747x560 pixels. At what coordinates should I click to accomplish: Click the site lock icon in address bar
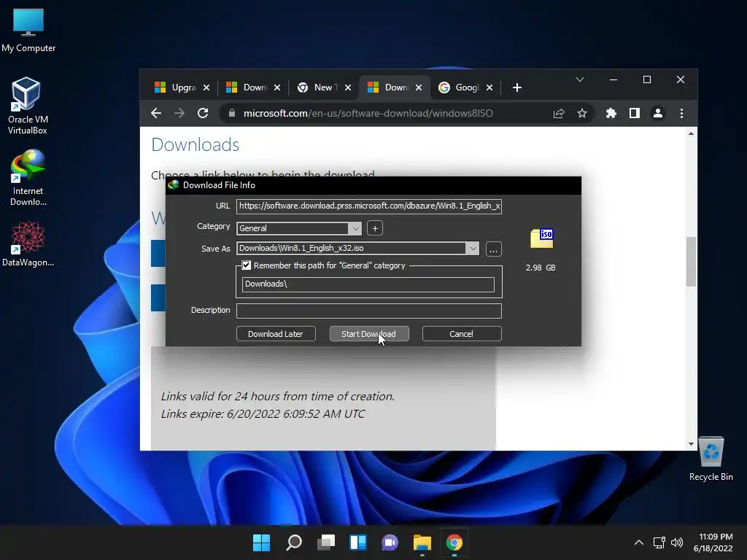(x=232, y=113)
